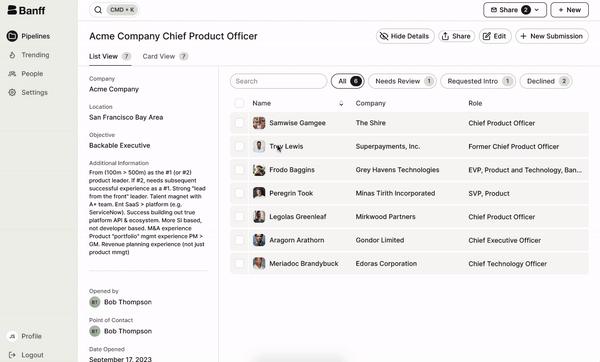
Task: Focus the candidate Search field
Action: (278, 81)
